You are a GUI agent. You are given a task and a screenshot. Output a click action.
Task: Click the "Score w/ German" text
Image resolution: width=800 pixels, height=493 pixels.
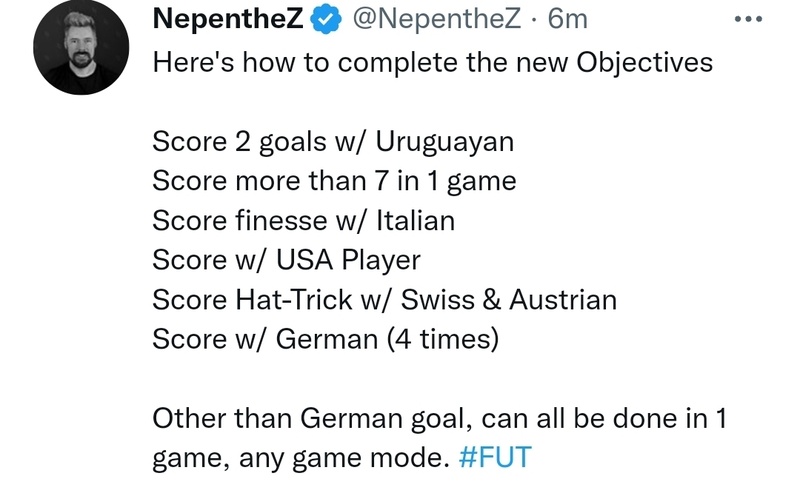[x=263, y=339]
